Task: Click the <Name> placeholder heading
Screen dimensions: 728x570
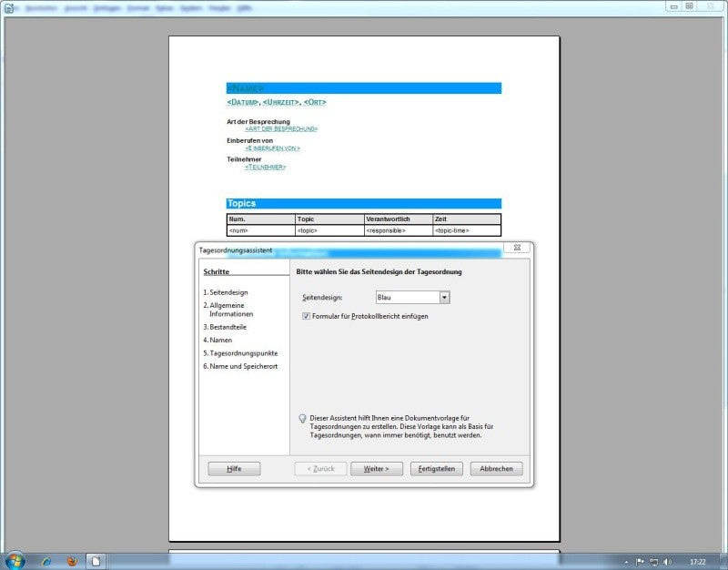Action: click(245, 88)
